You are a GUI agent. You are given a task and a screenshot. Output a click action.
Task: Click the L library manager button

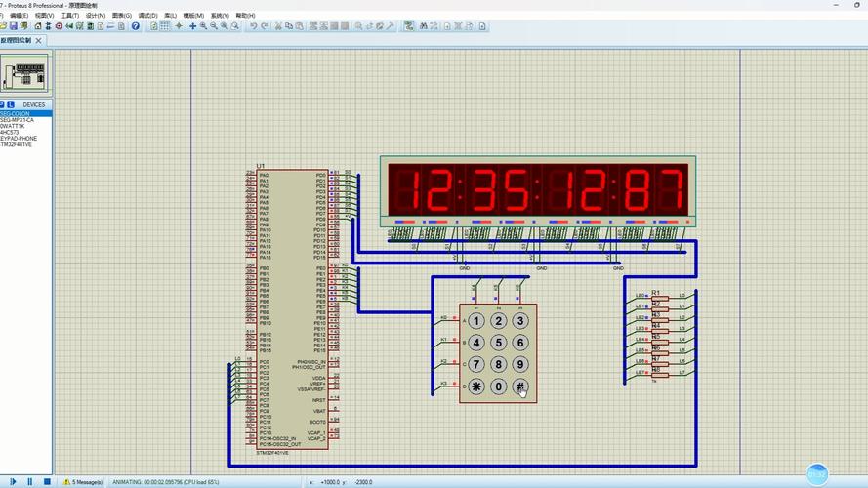coord(11,104)
